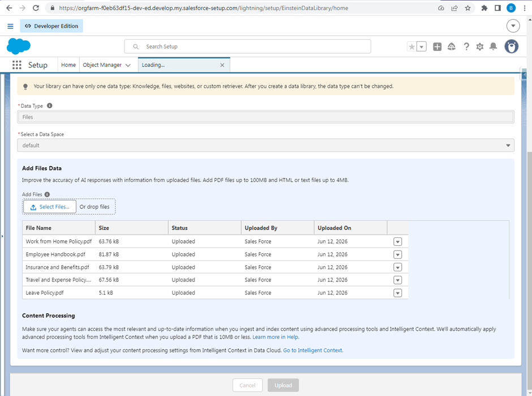Open the Select a Data Space dropdown
This screenshot has height=396, width=532.
click(x=265, y=146)
